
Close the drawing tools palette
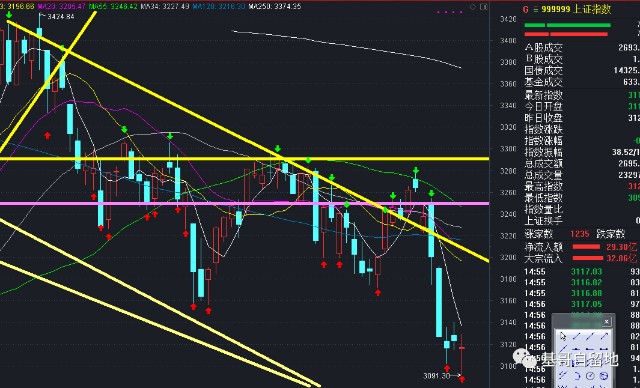click(x=607, y=321)
